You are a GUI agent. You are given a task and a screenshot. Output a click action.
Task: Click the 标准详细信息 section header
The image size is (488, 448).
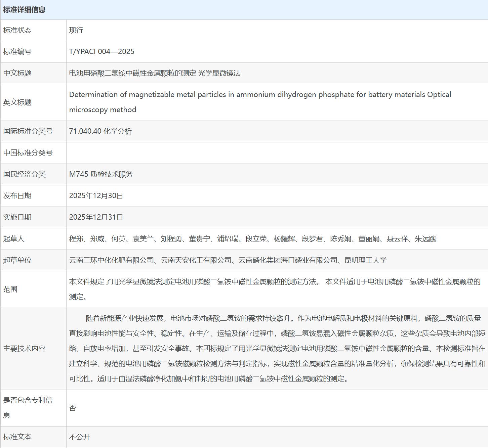click(24, 10)
